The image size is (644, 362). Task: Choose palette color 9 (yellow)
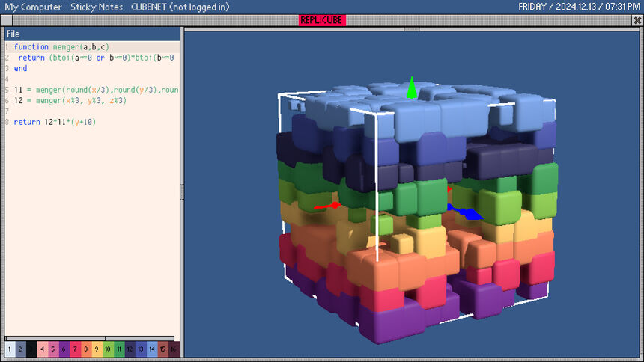pos(97,349)
